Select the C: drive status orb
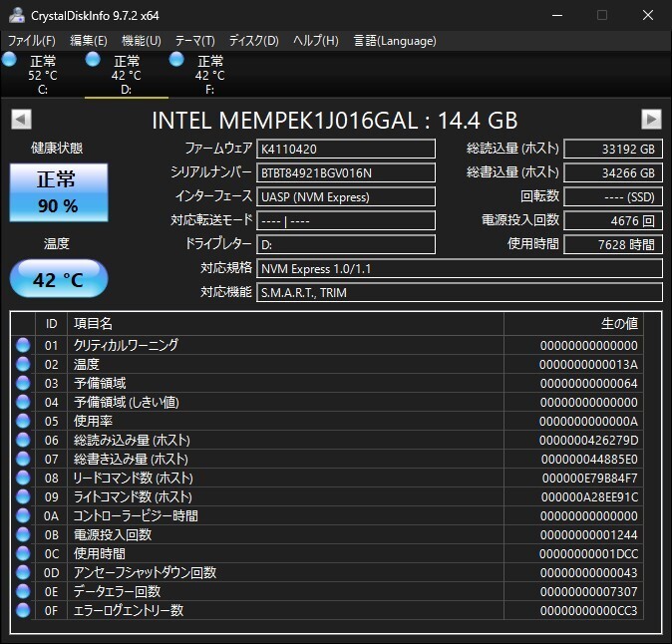 pos(10,61)
